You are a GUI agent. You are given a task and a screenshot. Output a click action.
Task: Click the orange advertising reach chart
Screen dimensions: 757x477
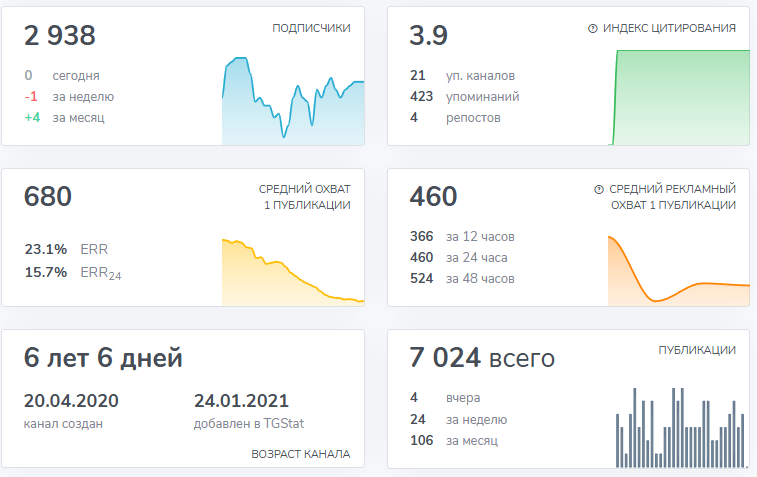(x=679, y=270)
